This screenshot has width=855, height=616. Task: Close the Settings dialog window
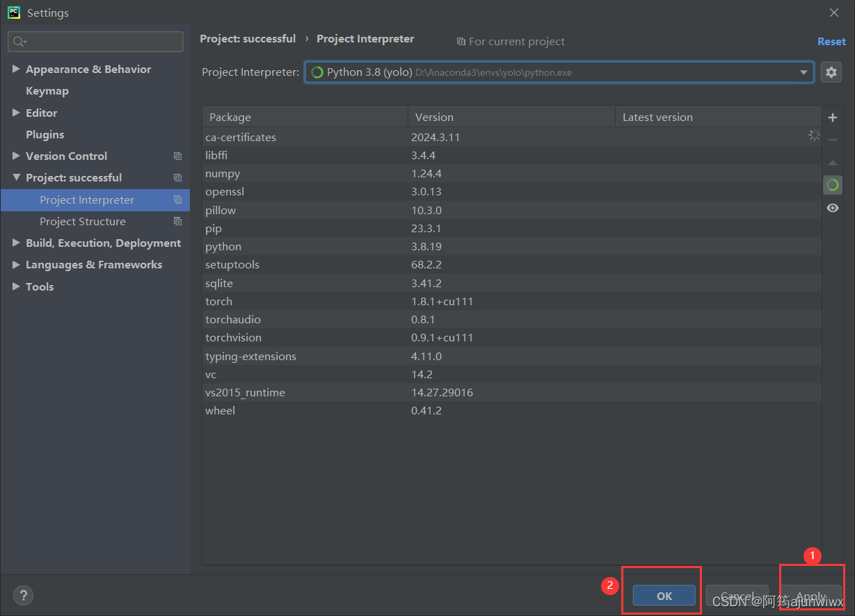point(834,13)
